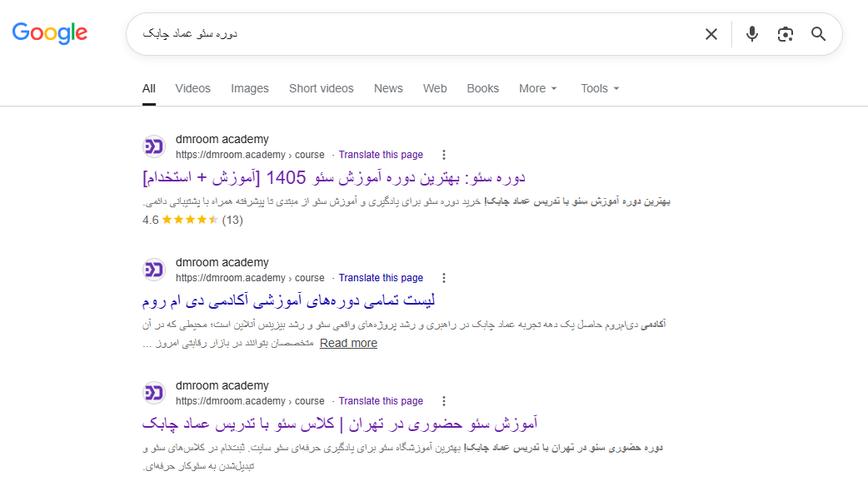
Task: Switch to the Web tab
Action: pyautogui.click(x=435, y=88)
